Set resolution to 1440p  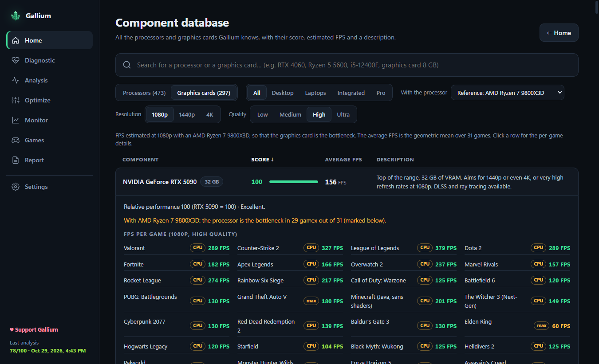coord(187,114)
